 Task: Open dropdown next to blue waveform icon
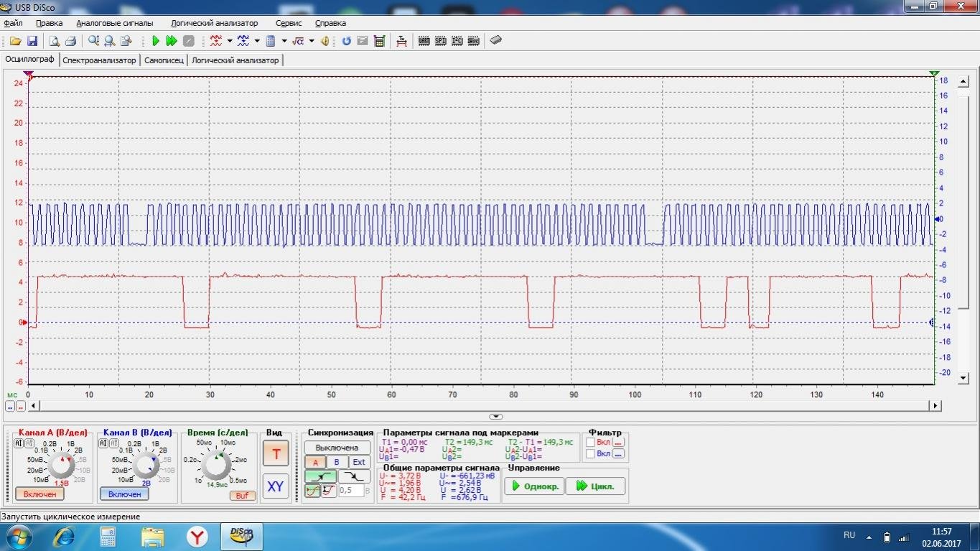click(x=256, y=41)
